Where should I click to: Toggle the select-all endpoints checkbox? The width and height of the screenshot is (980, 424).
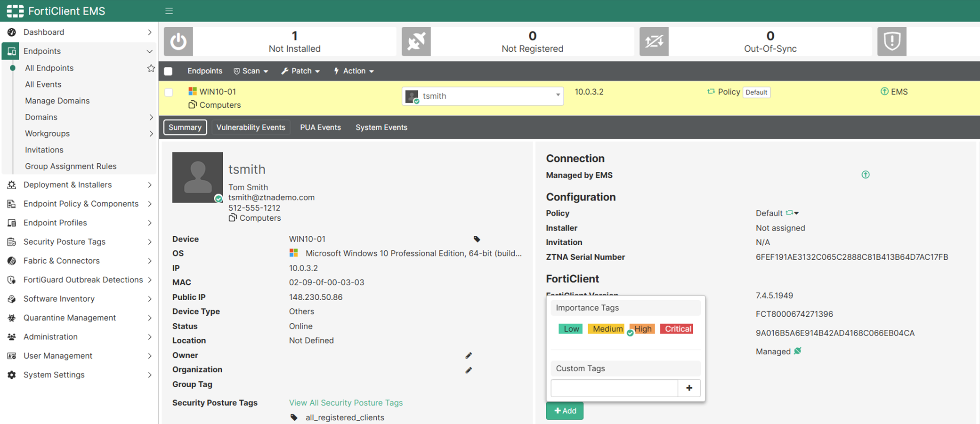click(168, 71)
